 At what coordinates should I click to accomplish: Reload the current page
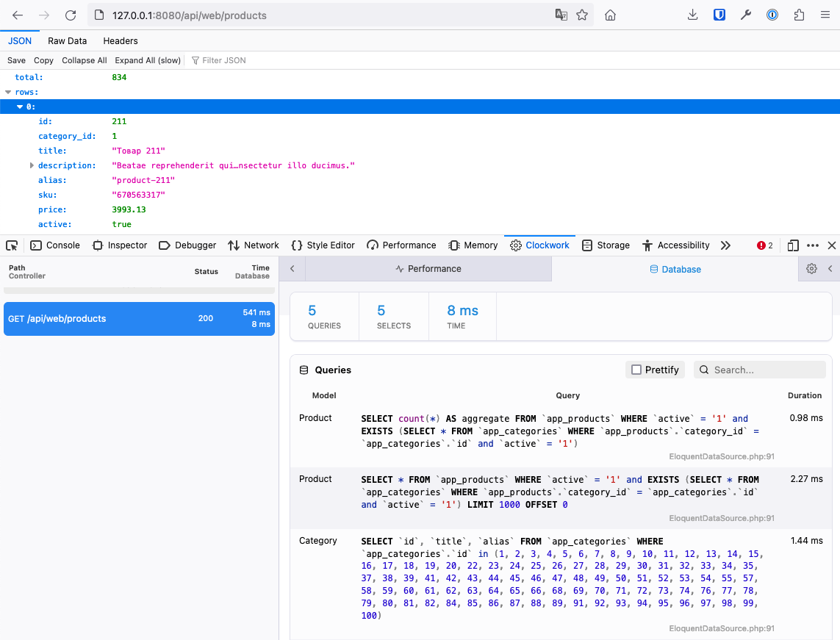click(x=70, y=15)
